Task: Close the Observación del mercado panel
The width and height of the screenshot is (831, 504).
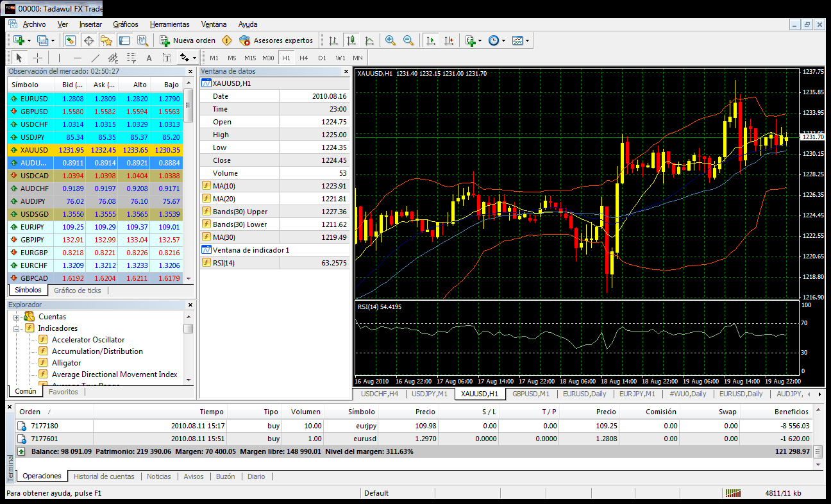Action: coord(190,72)
